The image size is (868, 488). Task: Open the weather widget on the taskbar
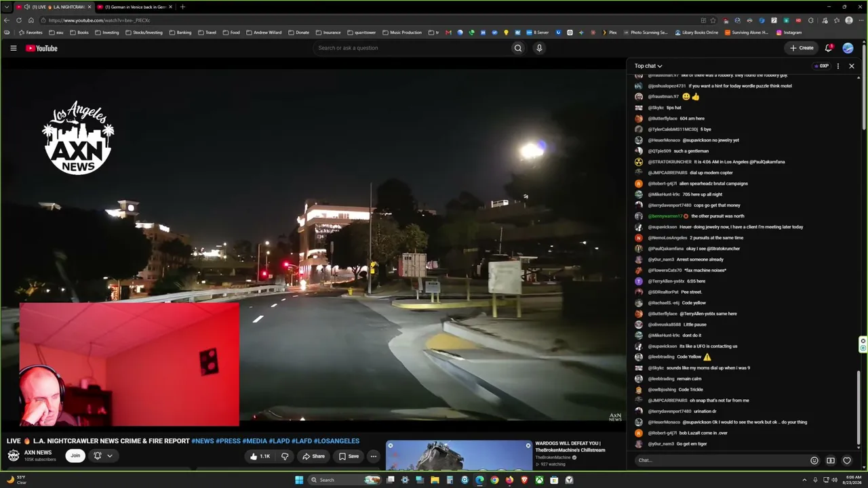coord(15,480)
